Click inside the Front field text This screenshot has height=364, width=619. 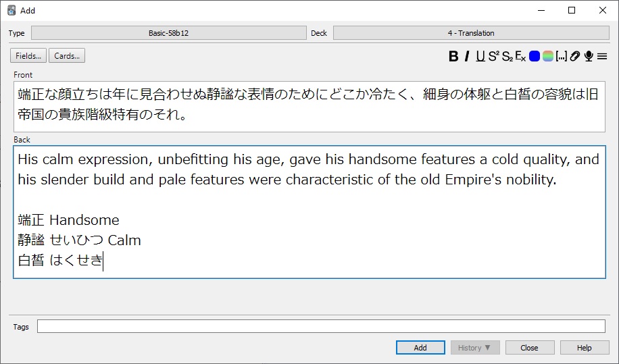point(308,105)
